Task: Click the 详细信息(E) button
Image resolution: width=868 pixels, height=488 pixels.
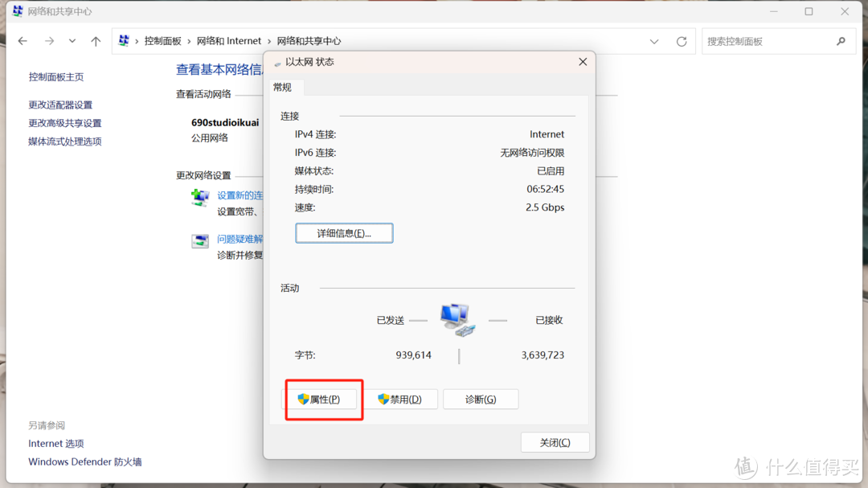Action: (x=344, y=232)
